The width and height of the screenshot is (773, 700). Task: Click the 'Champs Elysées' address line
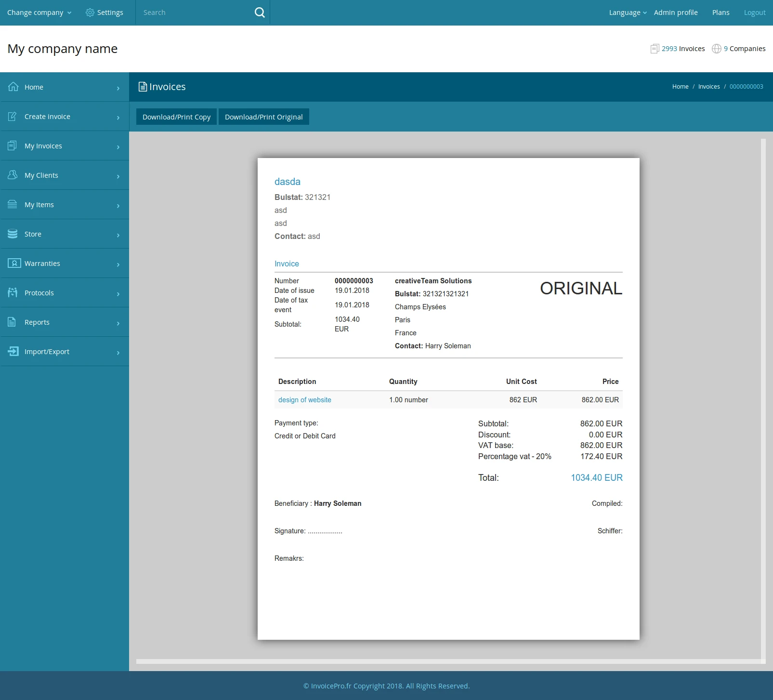point(420,307)
